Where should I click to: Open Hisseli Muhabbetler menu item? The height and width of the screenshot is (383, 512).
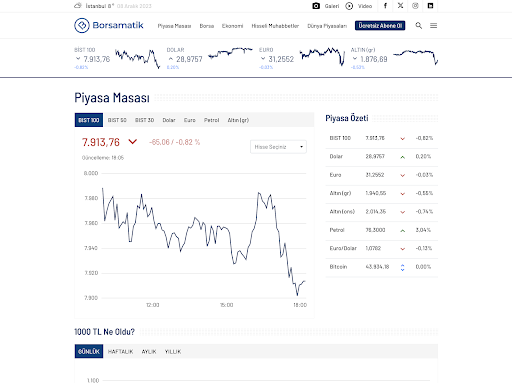[x=275, y=26]
